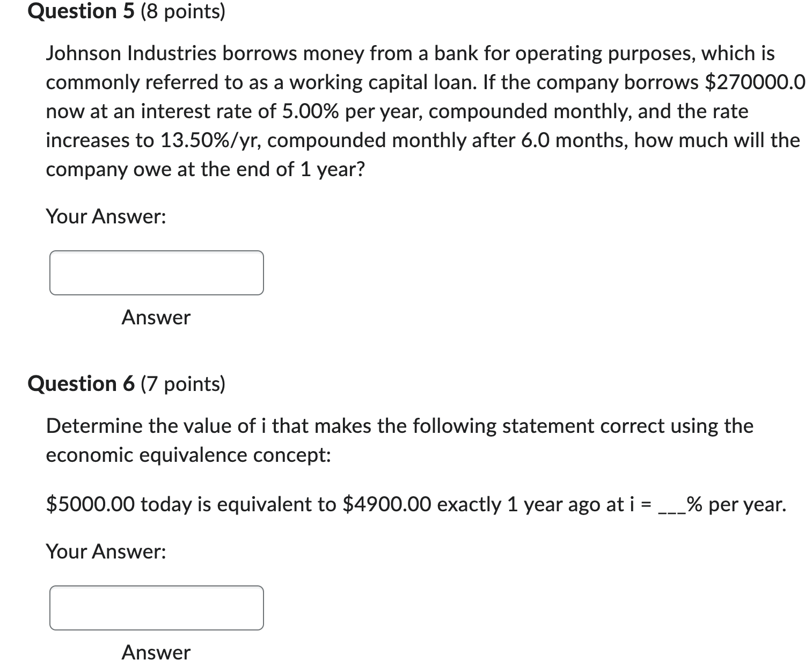Select the Answer label under Question 5
This screenshot has height=667, width=812.
pyautogui.click(x=155, y=318)
